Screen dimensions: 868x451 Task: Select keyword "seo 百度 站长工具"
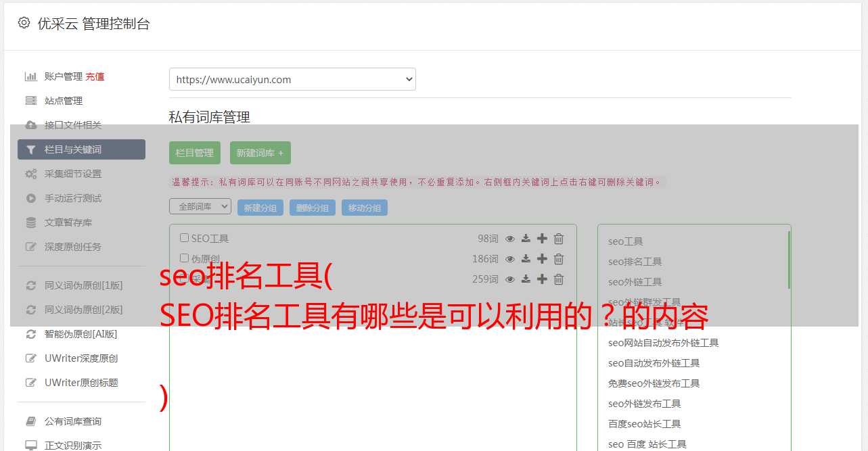(647, 444)
